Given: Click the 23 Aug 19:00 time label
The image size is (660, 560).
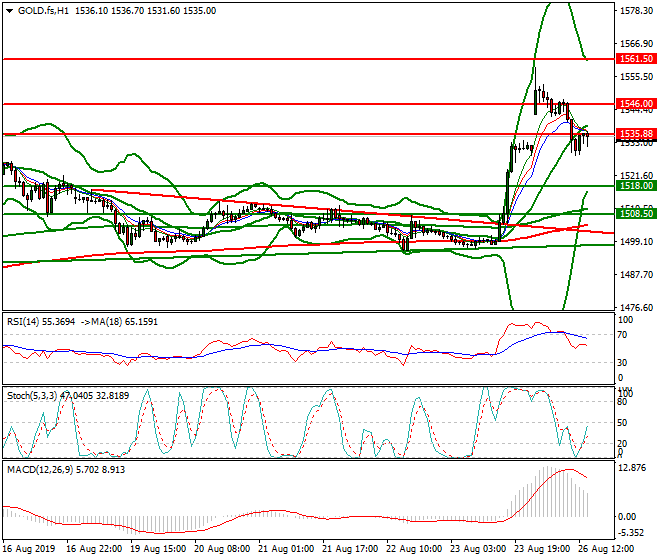Looking at the screenshot, I should point(542,549).
